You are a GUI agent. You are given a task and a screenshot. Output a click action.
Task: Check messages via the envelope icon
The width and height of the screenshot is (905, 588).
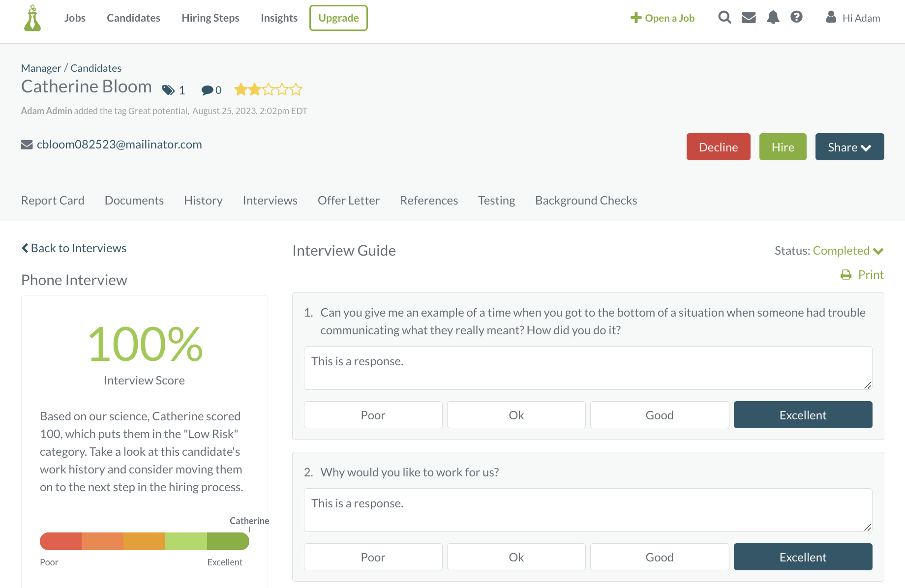pos(749,17)
